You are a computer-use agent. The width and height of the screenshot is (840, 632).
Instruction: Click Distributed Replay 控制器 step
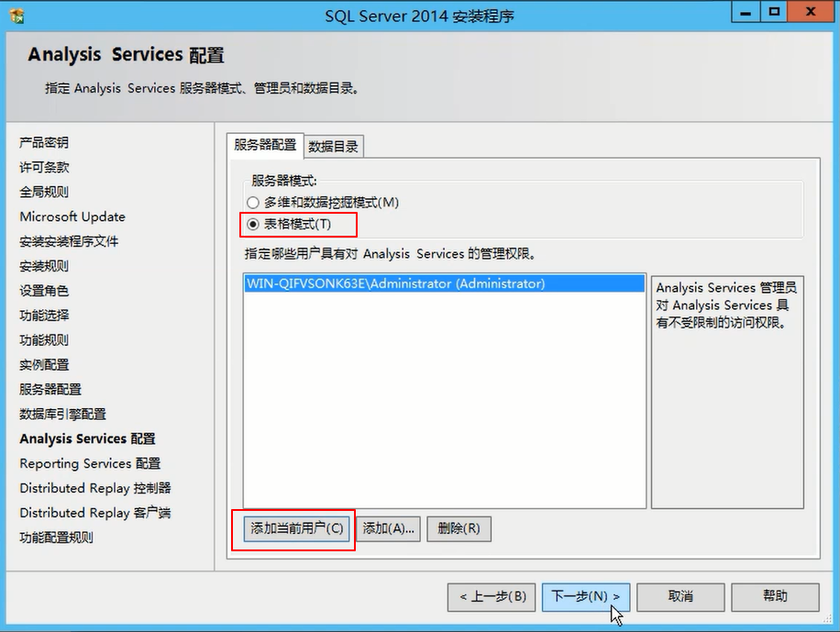tap(94, 488)
